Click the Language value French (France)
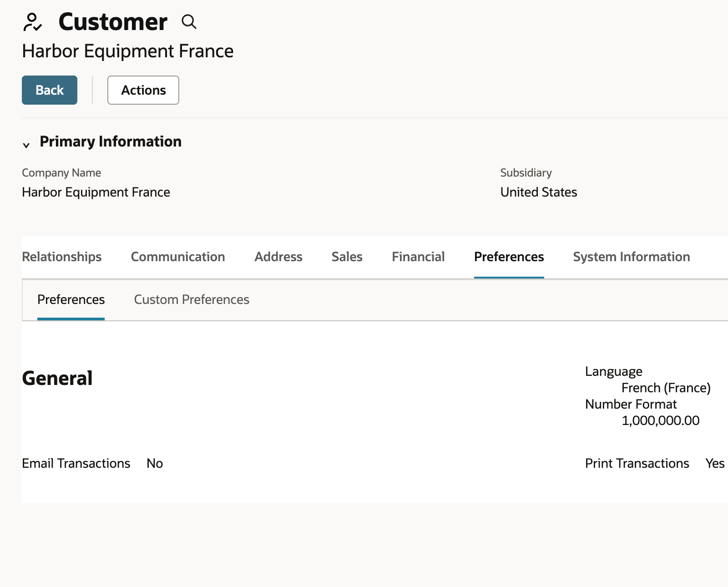The width and height of the screenshot is (728, 587). pos(666,388)
